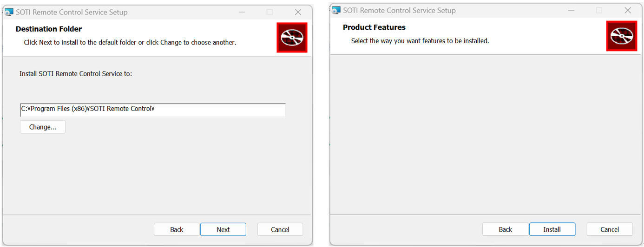Cancel setup from the Destination Folder dialog
The height and width of the screenshot is (247, 644).
(280, 229)
